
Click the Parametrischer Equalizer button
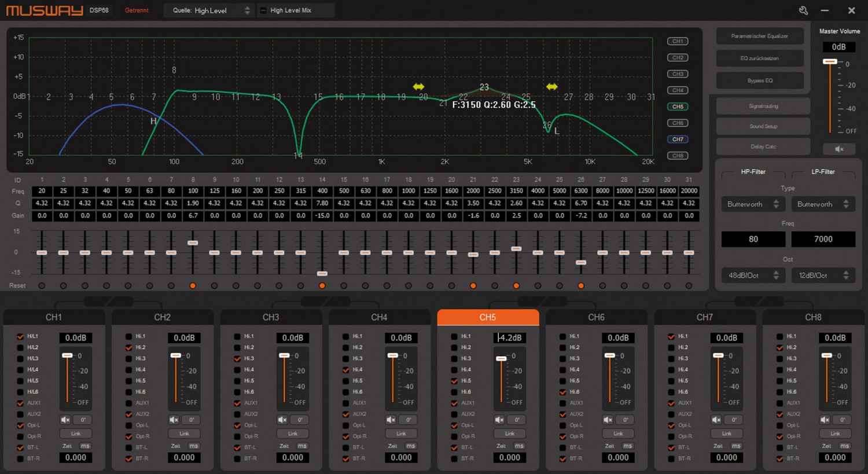click(760, 36)
